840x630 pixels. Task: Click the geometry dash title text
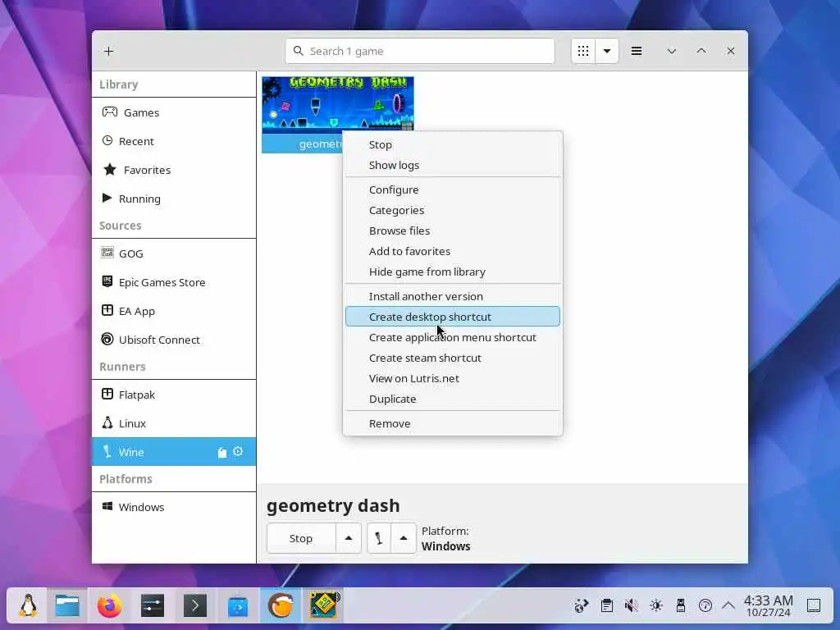(x=333, y=505)
